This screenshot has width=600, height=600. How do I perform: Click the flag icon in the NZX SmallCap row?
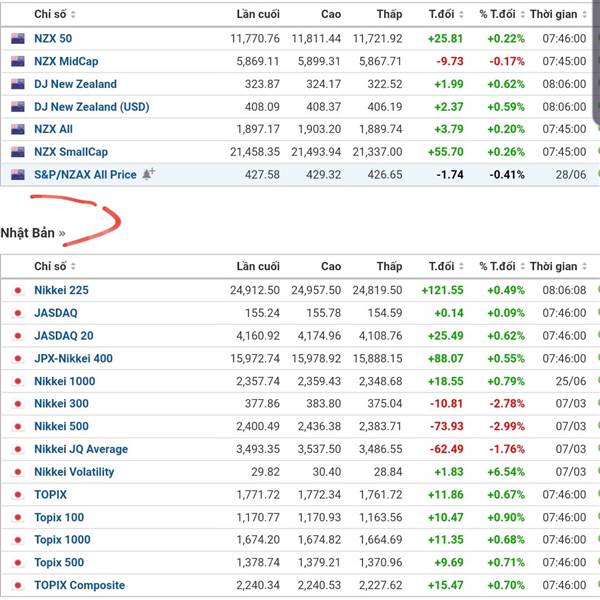click(x=18, y=152)
